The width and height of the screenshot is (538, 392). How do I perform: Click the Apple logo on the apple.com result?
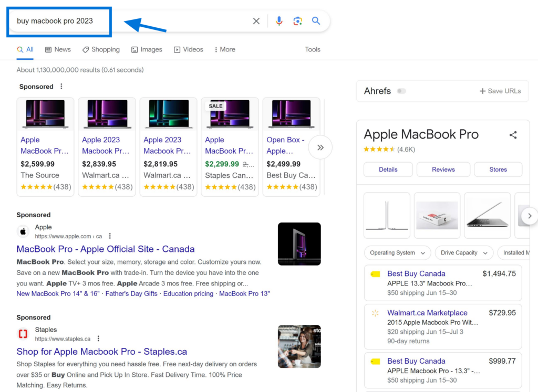tap(22, 231)
